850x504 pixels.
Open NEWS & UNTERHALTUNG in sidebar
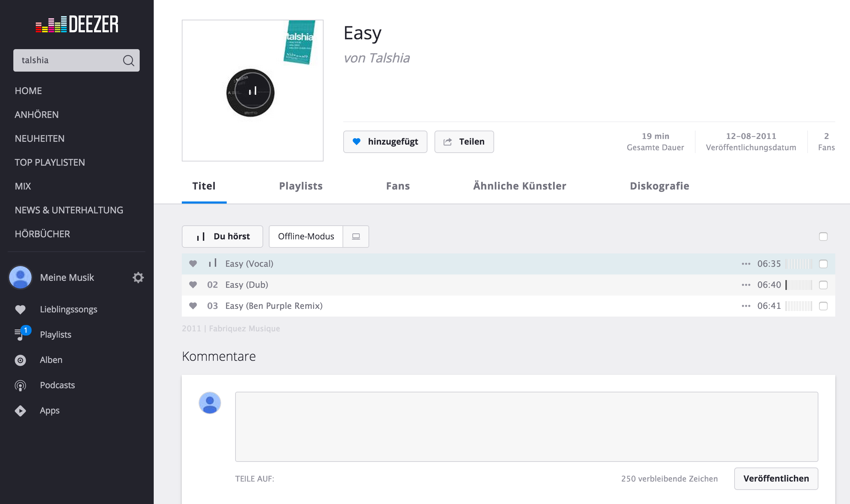69,210
